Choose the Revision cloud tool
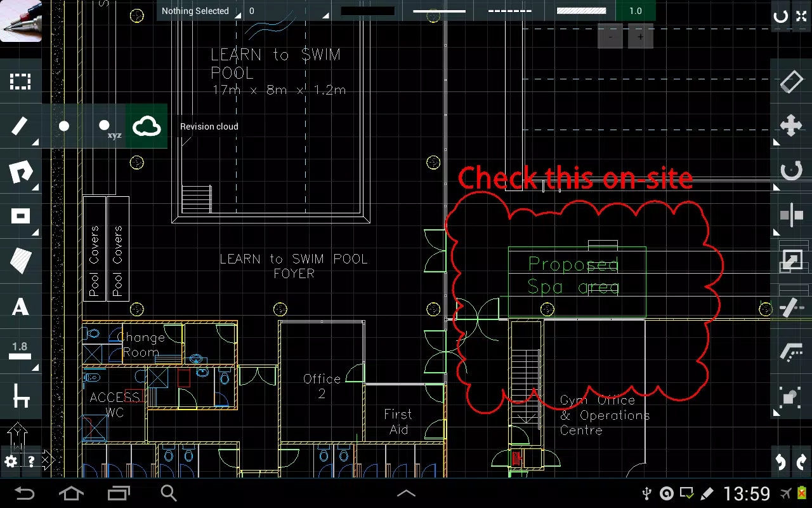Screen dimensions: 812x508 (x=147, y=126)
